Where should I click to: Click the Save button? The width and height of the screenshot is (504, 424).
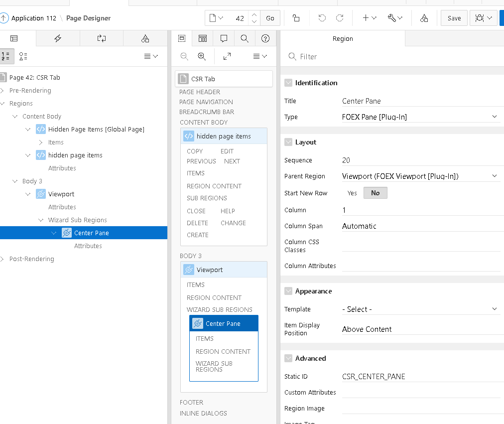pos(454,18)
